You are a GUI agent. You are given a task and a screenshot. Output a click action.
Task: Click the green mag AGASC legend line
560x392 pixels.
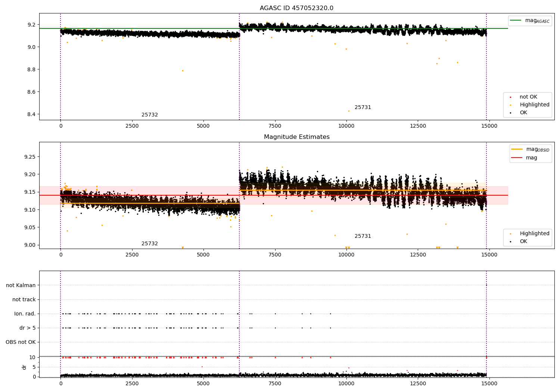click(x=516, y=21)
